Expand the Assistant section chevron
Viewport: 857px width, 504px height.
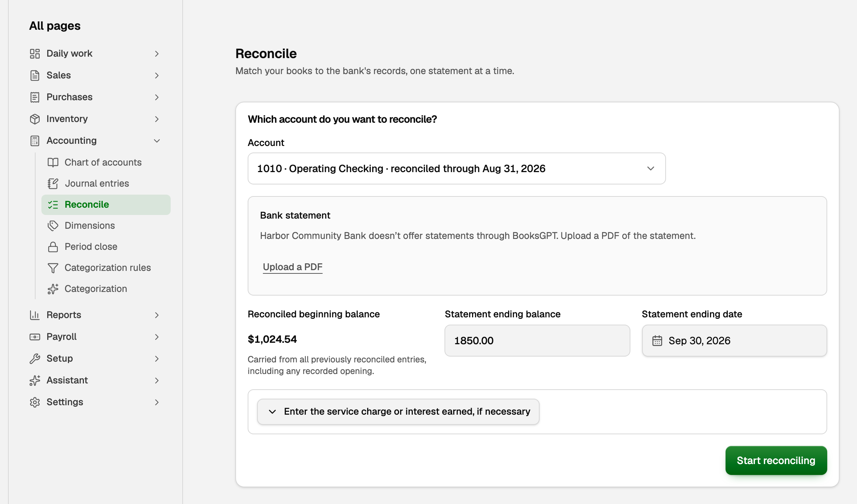157,381
